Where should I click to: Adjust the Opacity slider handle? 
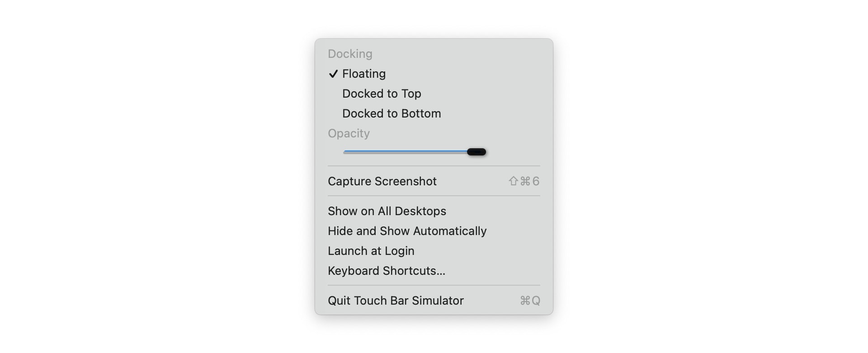pyautogui.click(x=476, y=152)
